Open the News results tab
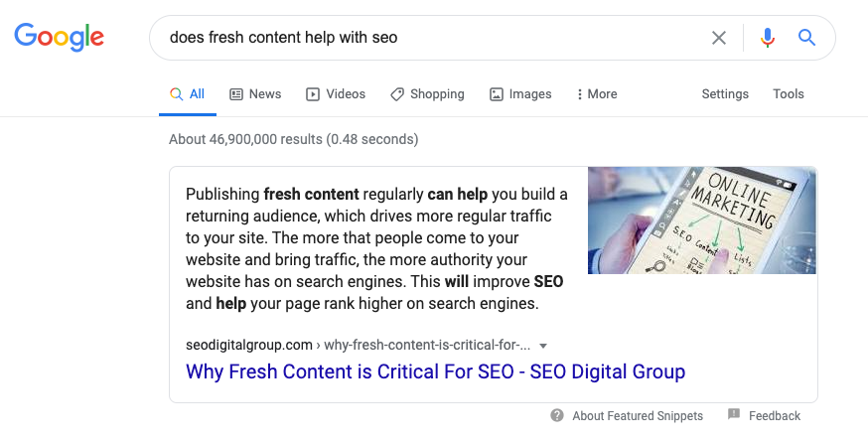Screen dimensions: 868x442 pyautogui.click(x=255, y=94)
